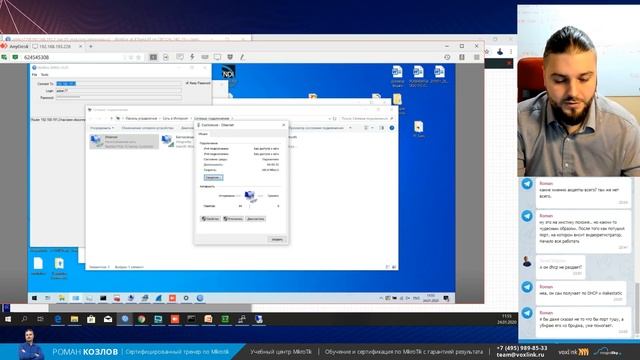Click the Control Panel breadcrumb segment

coord(141,118)
